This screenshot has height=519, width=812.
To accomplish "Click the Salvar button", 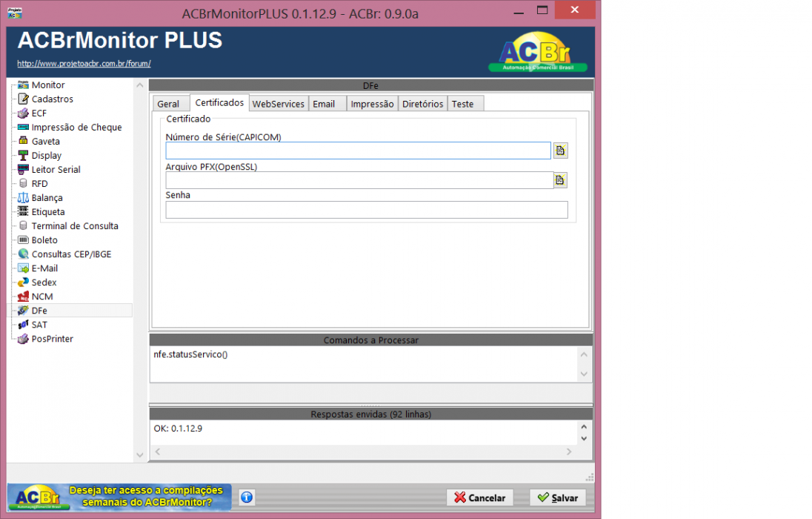I will coord(558,497).
